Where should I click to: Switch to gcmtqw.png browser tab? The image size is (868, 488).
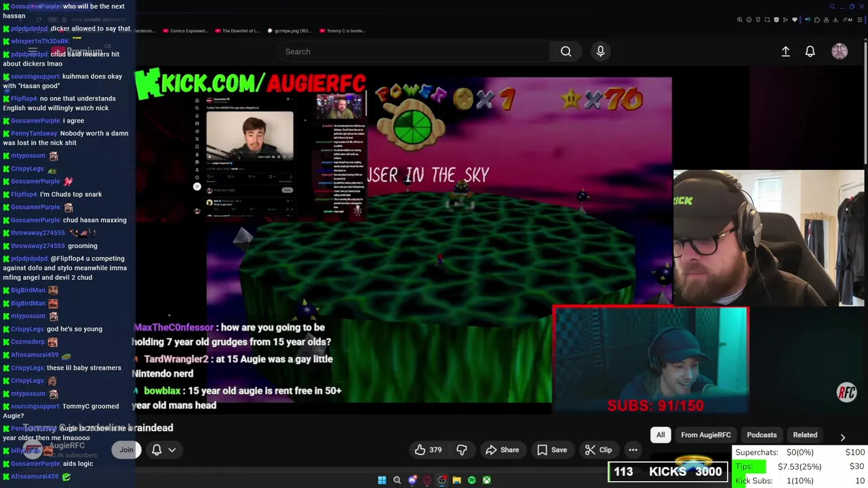(289, 30)
